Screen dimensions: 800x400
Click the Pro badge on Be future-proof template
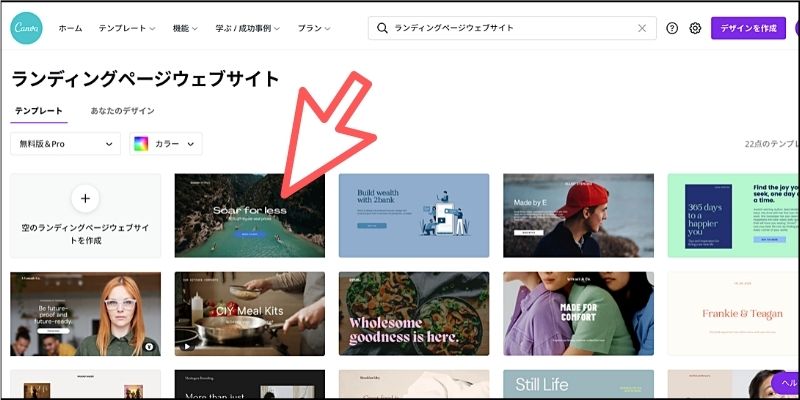click(149, 346)
